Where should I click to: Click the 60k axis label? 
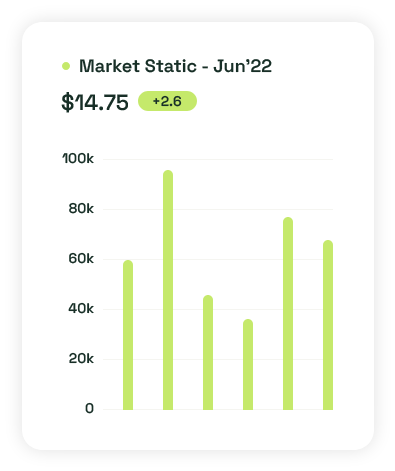81,259
